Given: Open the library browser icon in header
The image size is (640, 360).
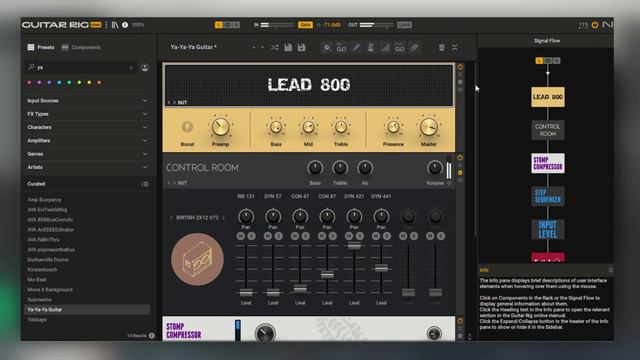Looking at the screenshot, I should pos(115,25).
